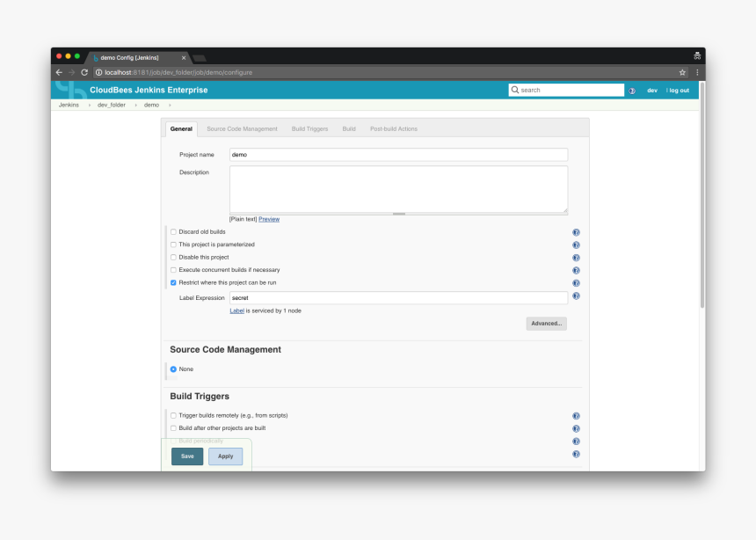The height and width of the screenshot is (540, 756).
Task: Click the help icon next to the search box
Action: click(632, 91)
